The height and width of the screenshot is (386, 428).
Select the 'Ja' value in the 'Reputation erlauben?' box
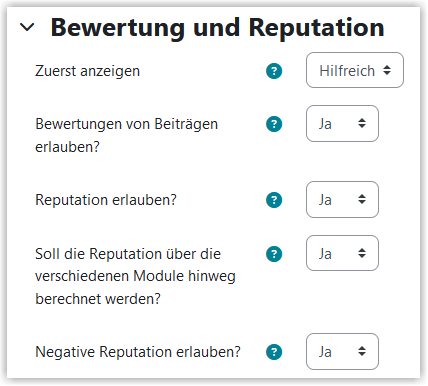(x=325, y=200)
